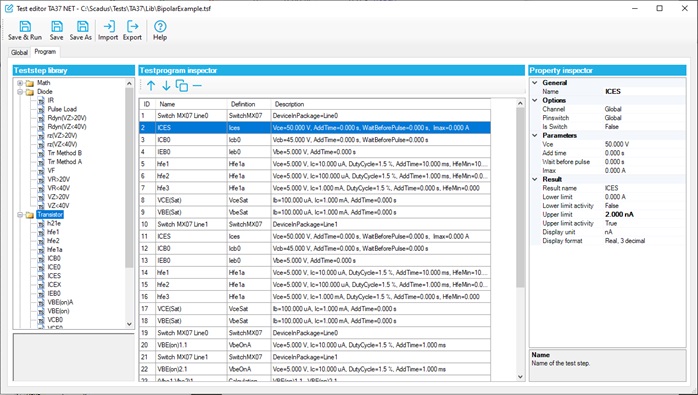Viewport: 698px width, 395px height.
Task: Click the Transistor folder in the tree
Action: point(50,215)
